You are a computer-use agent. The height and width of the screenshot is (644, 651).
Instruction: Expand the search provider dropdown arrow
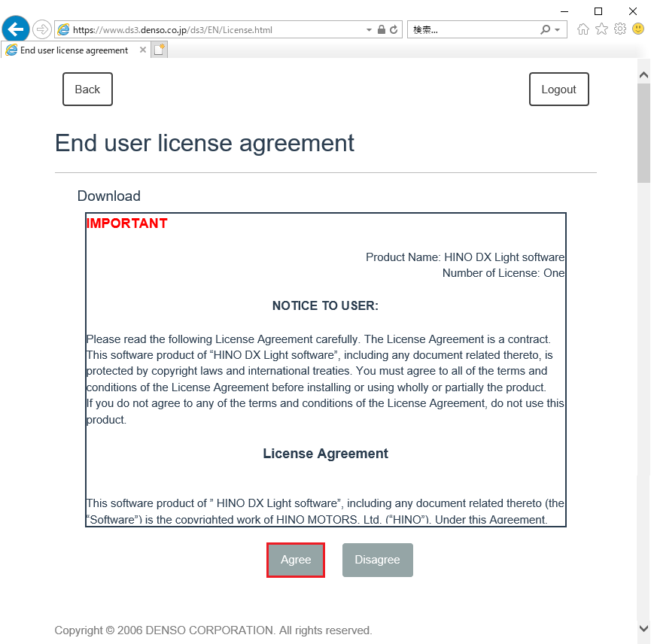(557, 30)
